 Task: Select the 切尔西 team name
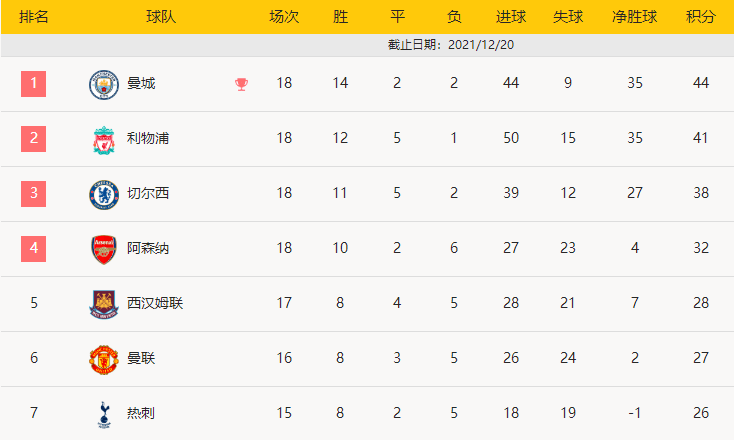148,193
